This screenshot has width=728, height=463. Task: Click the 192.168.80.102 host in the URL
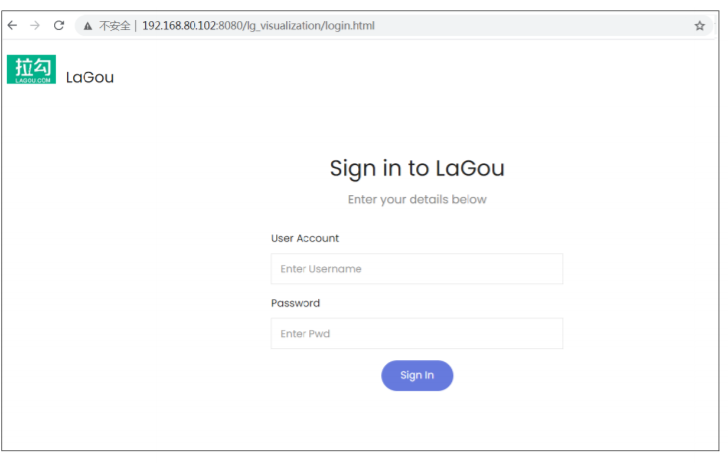(x=179, y=26)
